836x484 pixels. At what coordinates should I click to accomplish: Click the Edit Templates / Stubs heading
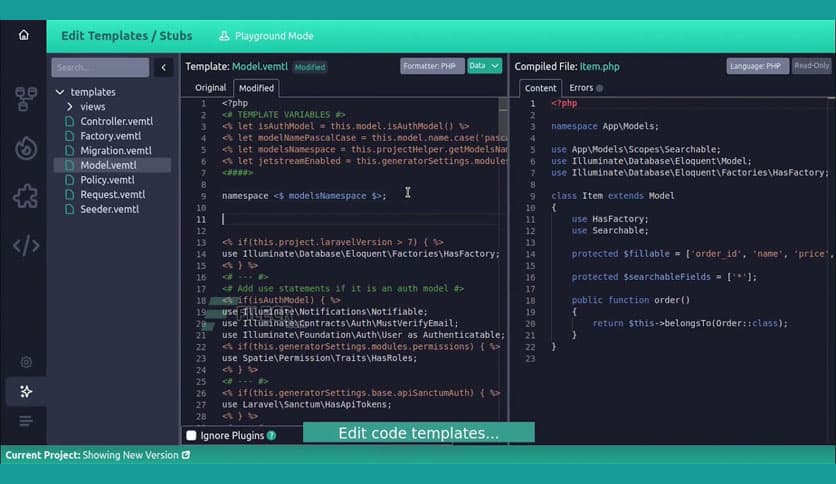(126, 36)
